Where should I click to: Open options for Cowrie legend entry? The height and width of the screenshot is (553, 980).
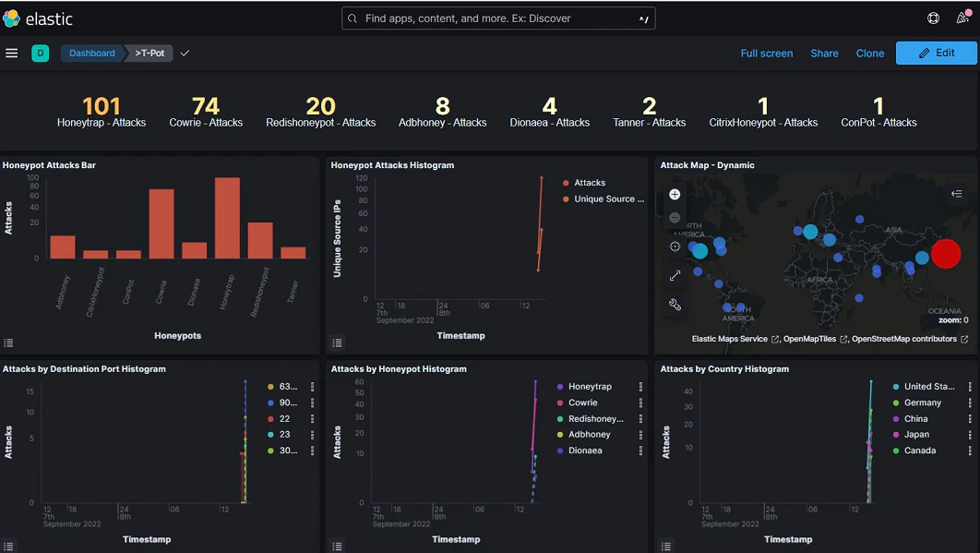(x=640, y=403)
